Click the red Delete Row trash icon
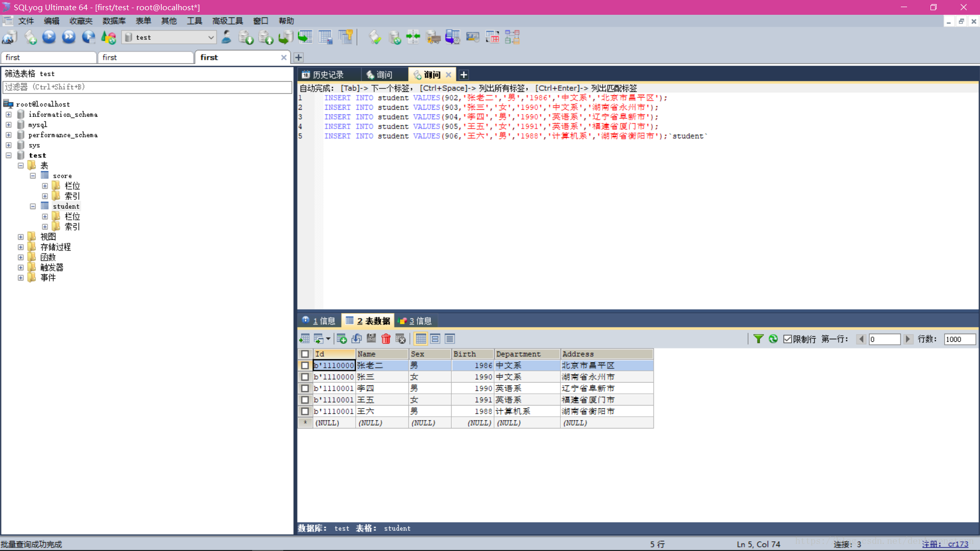This screenshot has width=980, height=551. tap(386, 339)
